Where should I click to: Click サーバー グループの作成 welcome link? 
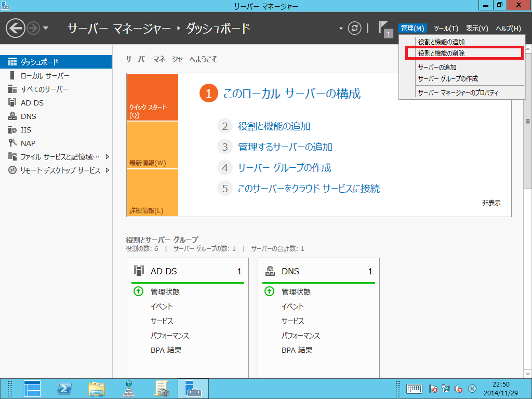[284, 168]
